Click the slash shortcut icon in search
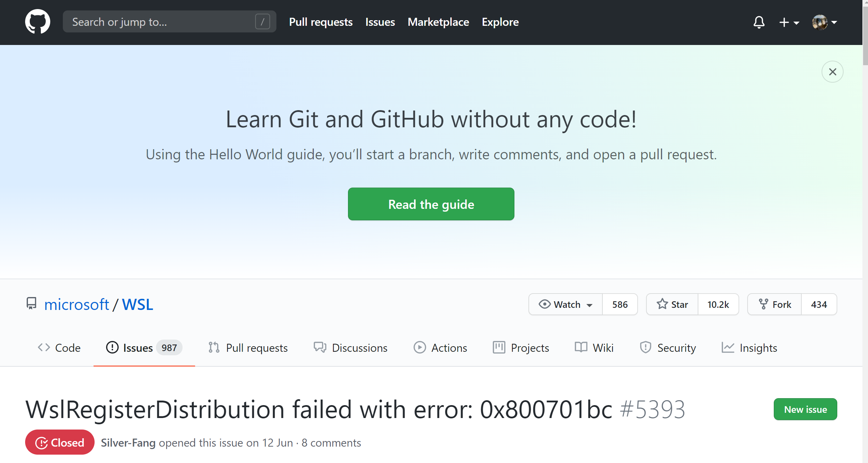Viewport: 868px width, 463px height. coord(262,22)
